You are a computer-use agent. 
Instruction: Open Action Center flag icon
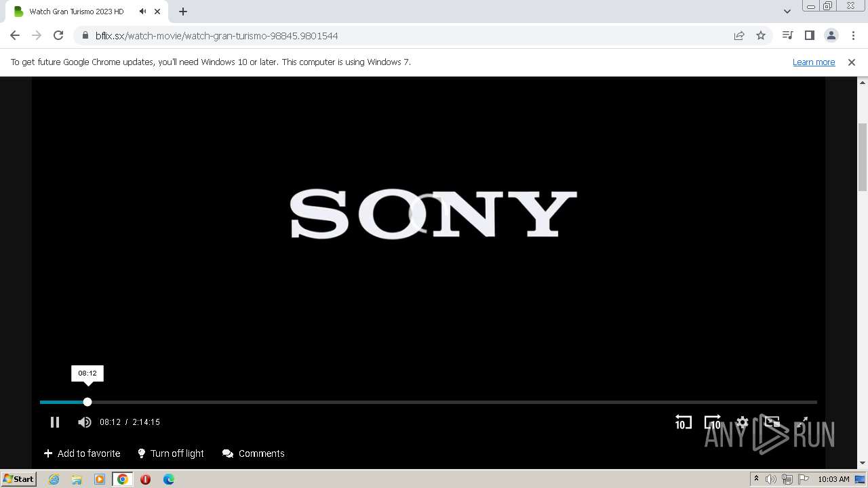pyautogui.click(x=804, y=479)
